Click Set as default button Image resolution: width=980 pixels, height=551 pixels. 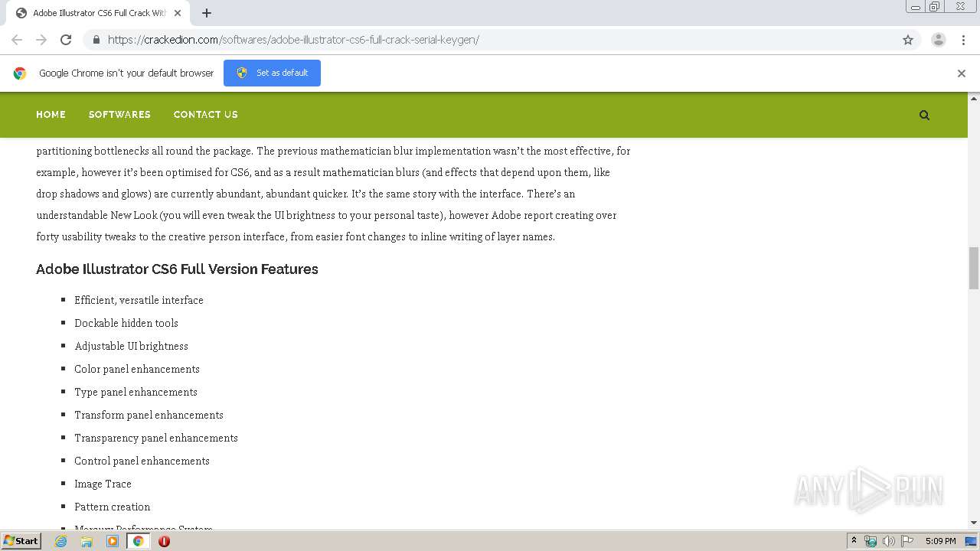(x=272, y=73)
